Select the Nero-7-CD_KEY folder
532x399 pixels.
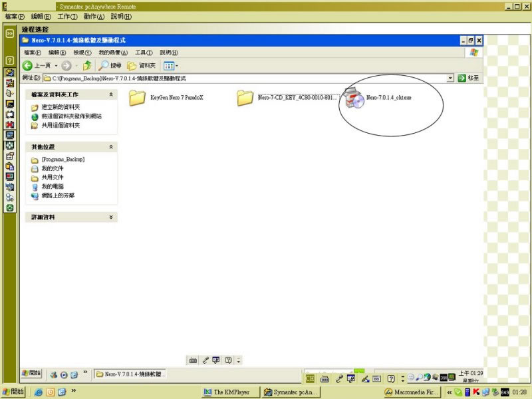[x=288, y=98]
